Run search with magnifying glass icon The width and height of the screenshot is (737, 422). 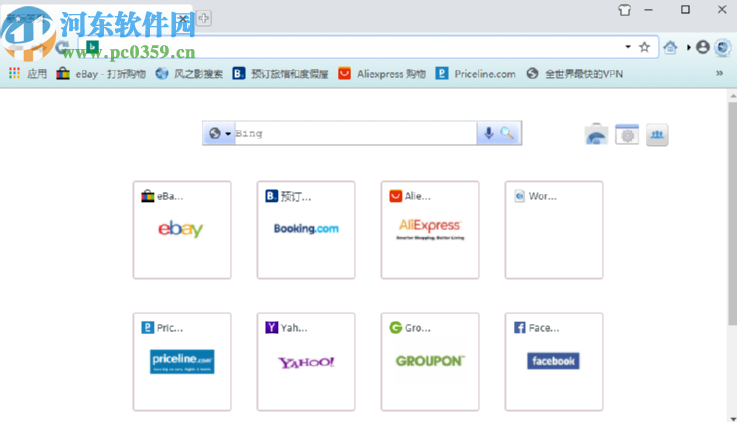pyautogui.click(x=507, y=133)
